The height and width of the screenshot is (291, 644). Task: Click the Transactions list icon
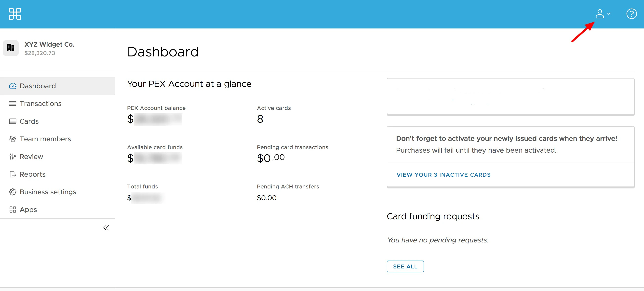[13, 104]
